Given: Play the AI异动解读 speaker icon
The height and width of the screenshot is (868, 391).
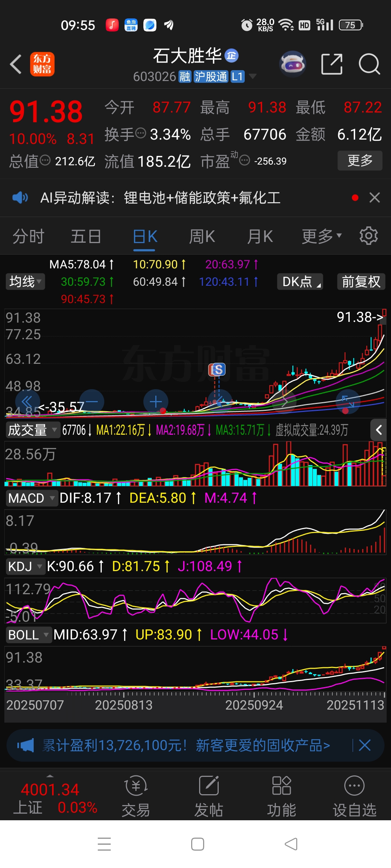Looking at the screenshot, I should pos(20,197).
